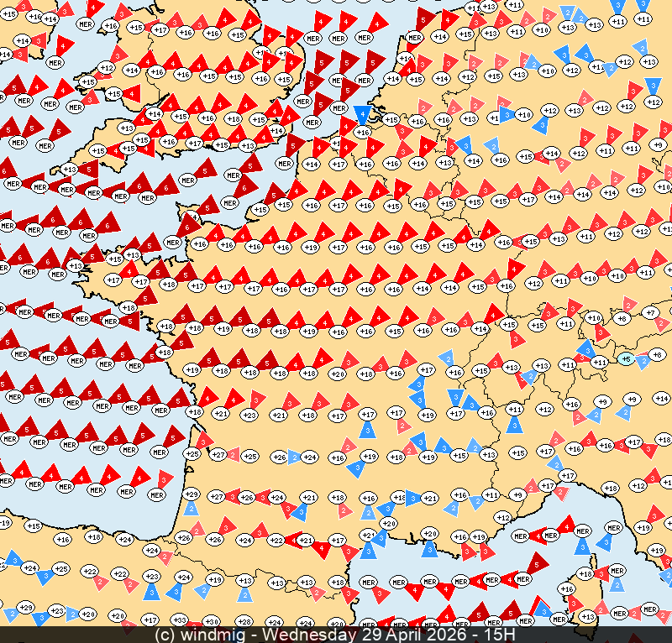Click blue force-2 arrow right of cyan +5
Screen dimensions: 672x643
(x=643, y=358)
